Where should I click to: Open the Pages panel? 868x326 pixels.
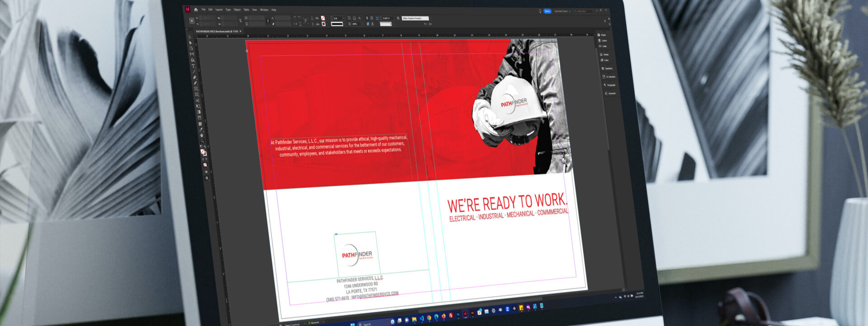(x=602, y=35)
